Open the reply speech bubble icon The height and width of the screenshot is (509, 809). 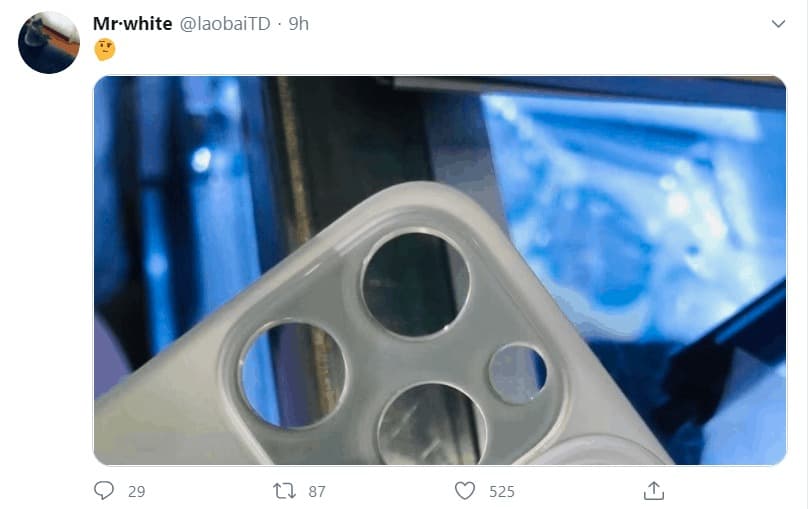click(104, 490)
